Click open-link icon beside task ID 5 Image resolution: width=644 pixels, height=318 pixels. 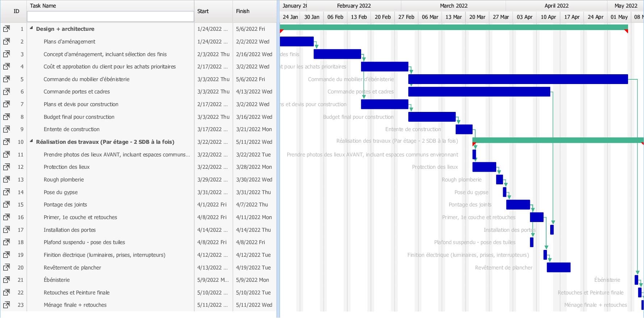click(x=7, y=79)
